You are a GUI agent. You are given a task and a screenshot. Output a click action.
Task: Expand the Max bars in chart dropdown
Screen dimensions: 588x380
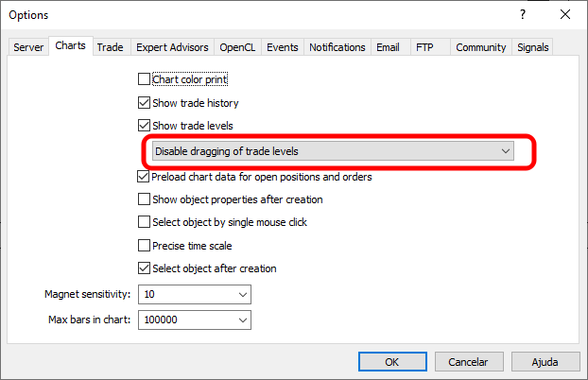click(195, 320)
